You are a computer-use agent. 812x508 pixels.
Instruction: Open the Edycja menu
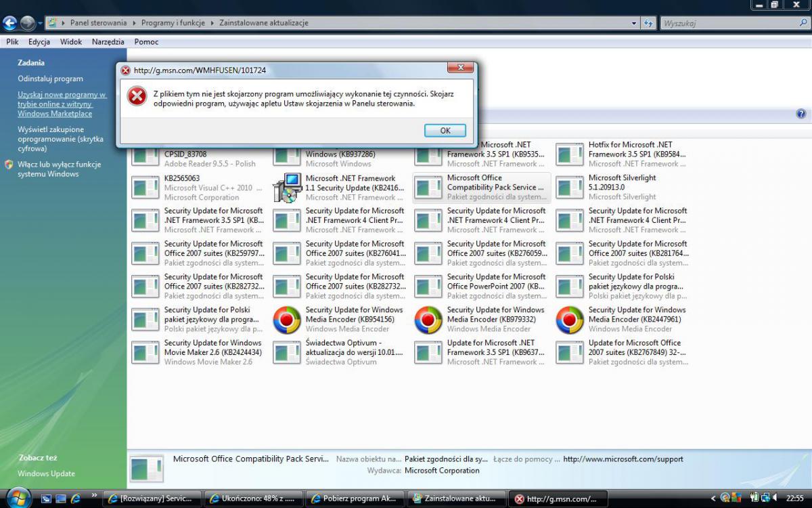tap(39, 42)
